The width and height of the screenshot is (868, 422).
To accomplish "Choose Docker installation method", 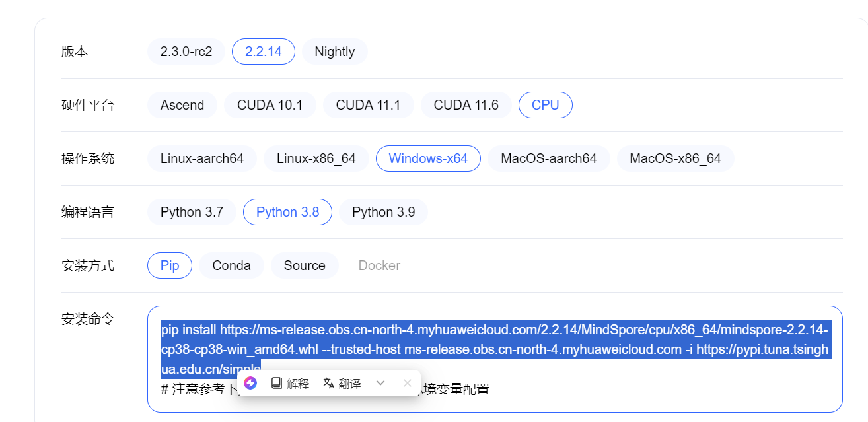I will (379, 265).
